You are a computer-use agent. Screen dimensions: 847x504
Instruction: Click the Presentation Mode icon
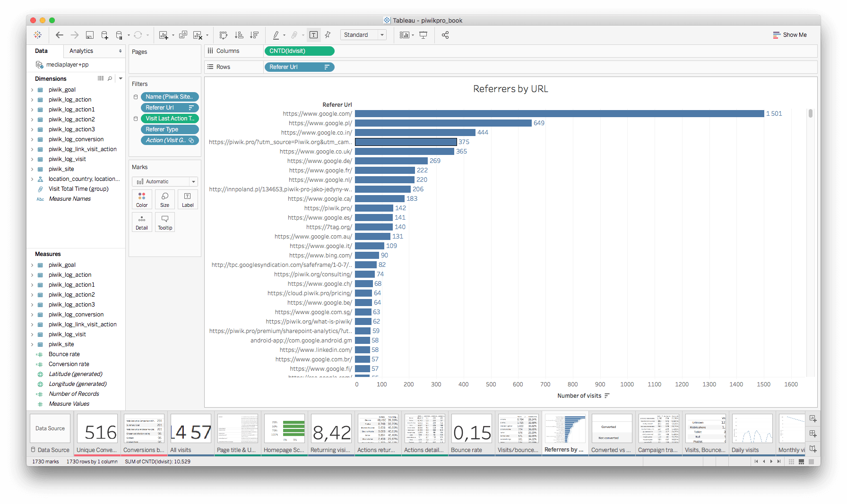coord(423,35)
